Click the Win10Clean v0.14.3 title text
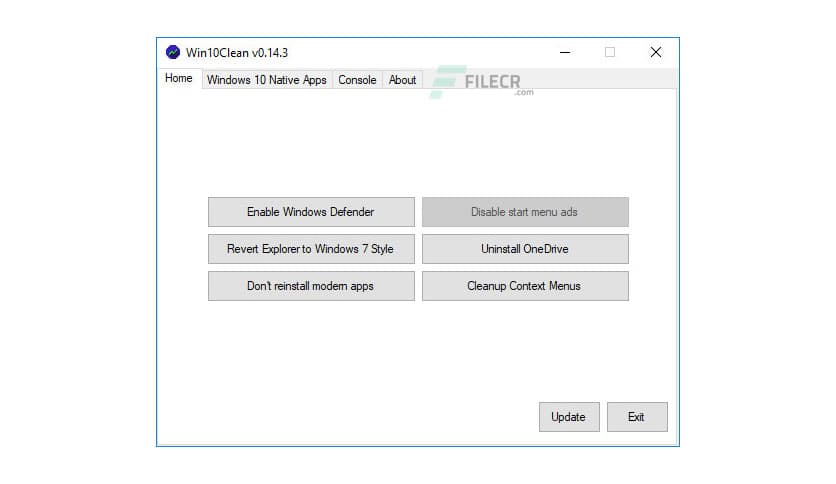Screen dimensions: 836x484 point(237,53)
